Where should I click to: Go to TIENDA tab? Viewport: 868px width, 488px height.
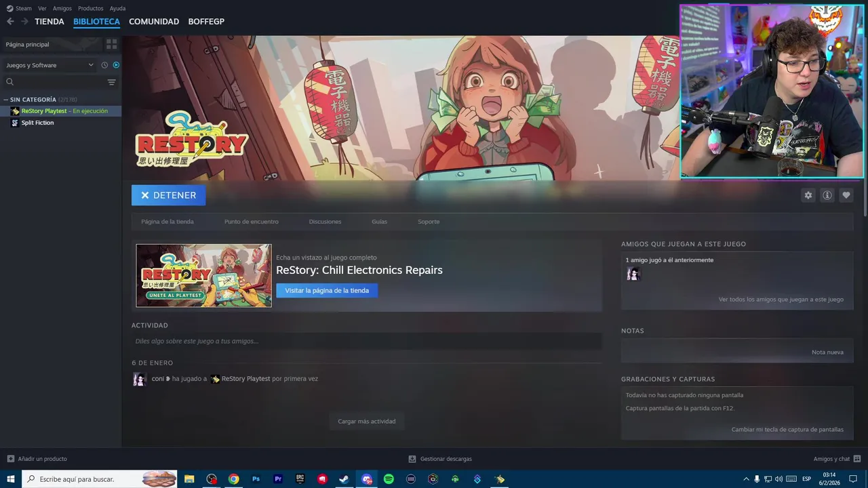(50, 22)
